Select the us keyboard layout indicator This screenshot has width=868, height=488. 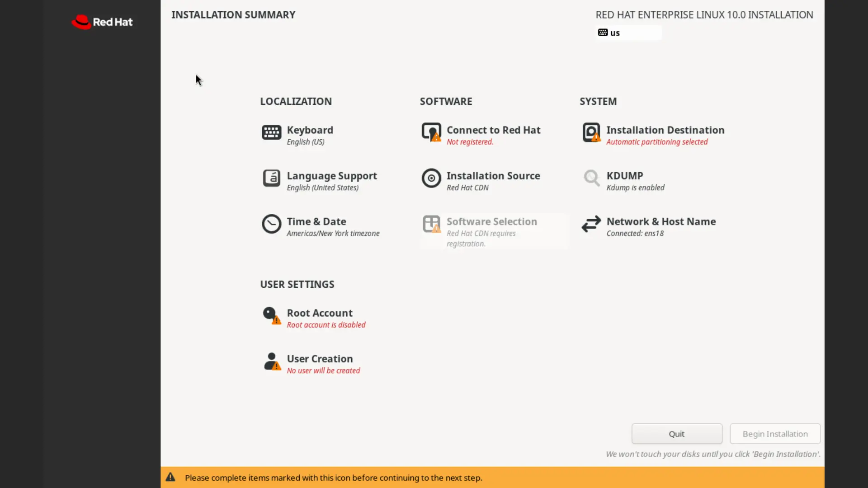click(609, 33)
